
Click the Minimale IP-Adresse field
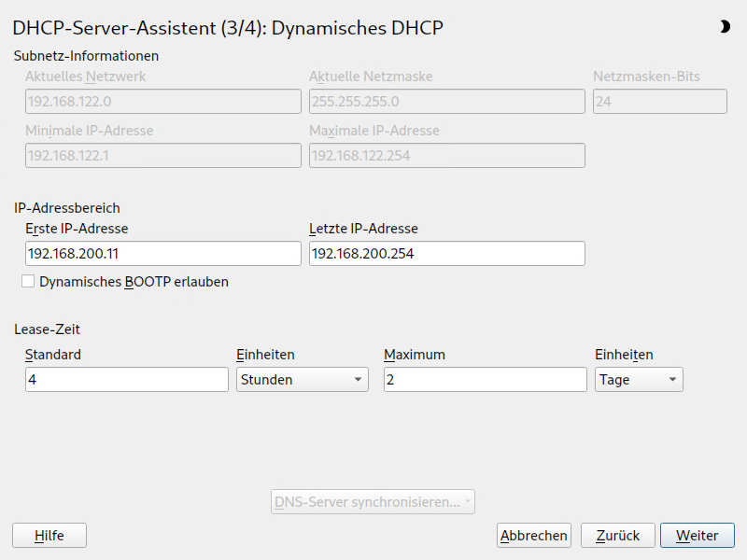click(163, 156)
